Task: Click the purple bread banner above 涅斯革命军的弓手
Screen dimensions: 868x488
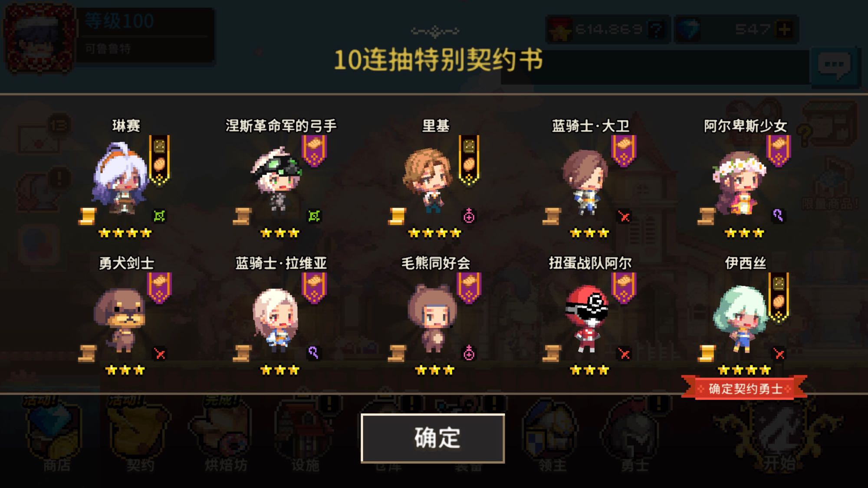Action: click(x=314, y=151)
